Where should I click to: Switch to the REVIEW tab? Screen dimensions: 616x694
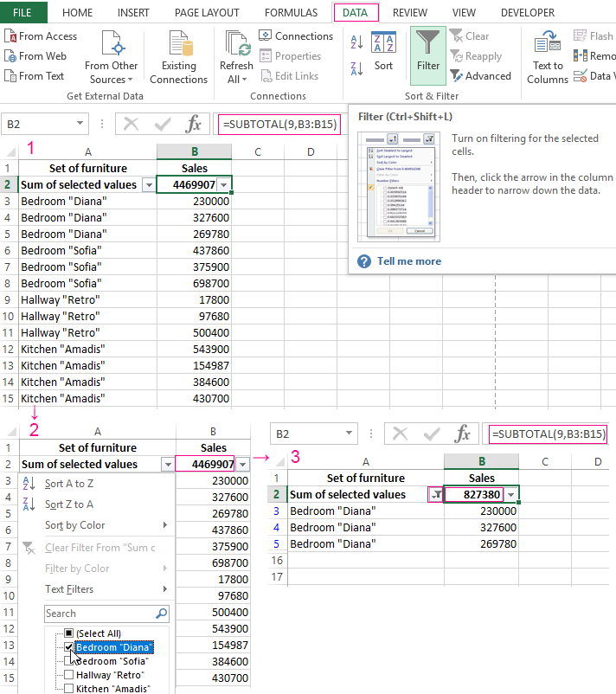[410, 13]
